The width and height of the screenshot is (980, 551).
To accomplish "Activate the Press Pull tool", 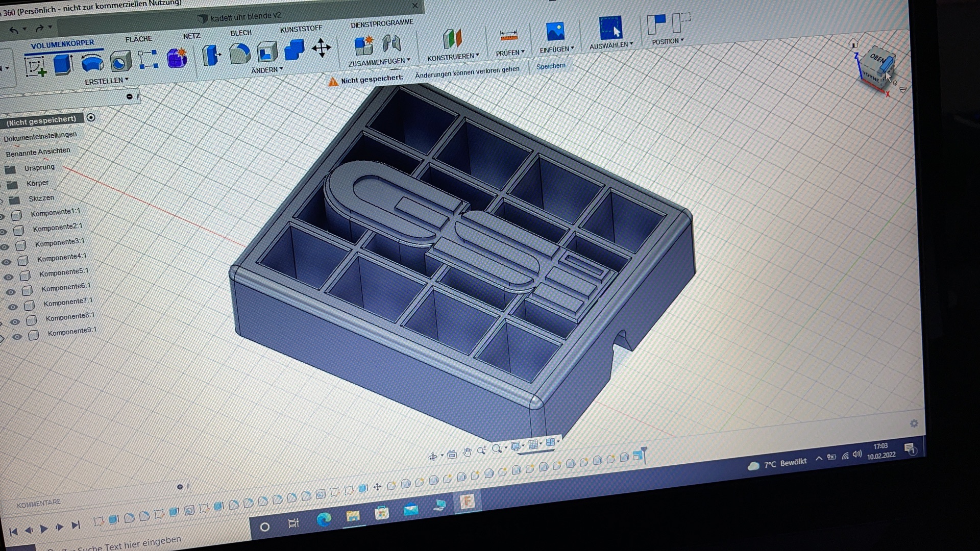I will pos(211,55).
